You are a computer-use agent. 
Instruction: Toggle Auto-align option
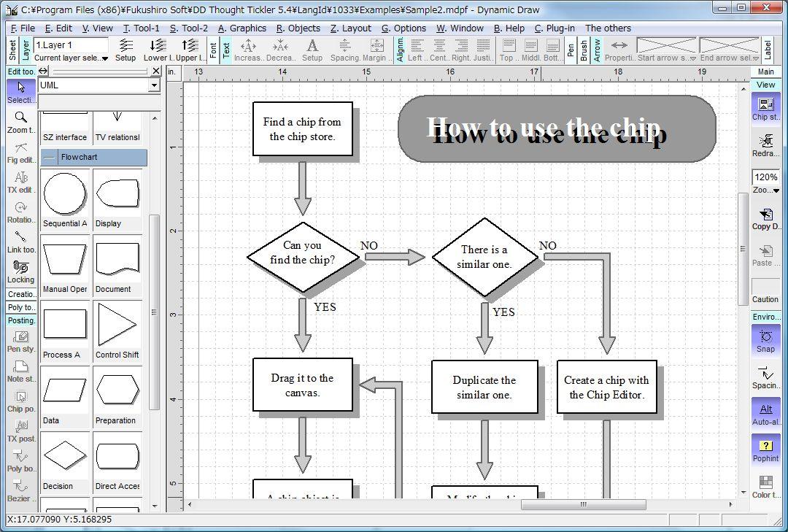[x=765, y=414]
